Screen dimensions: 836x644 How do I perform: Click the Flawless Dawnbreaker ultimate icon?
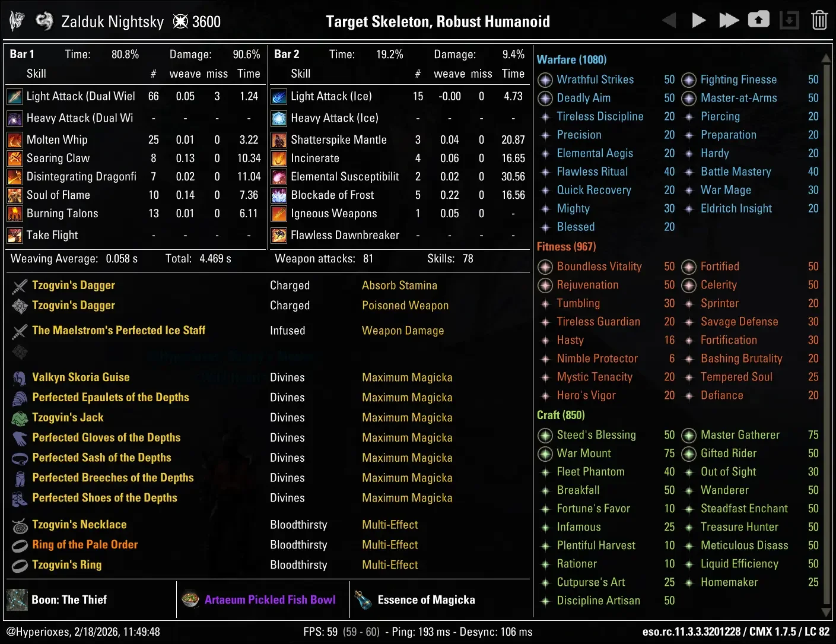[278, 235]
